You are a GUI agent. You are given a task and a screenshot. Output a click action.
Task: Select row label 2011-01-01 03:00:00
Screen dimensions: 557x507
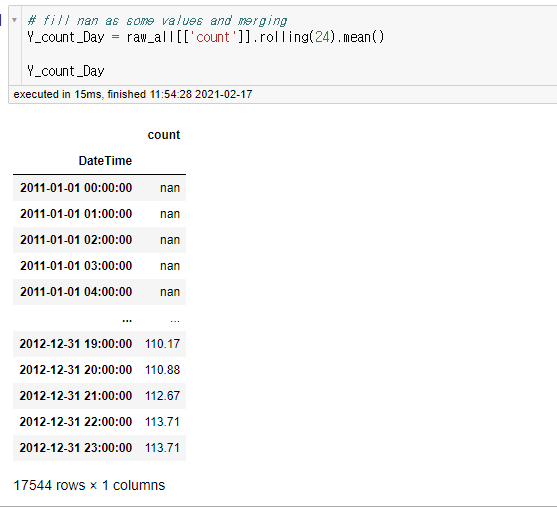tap(76, 266)
